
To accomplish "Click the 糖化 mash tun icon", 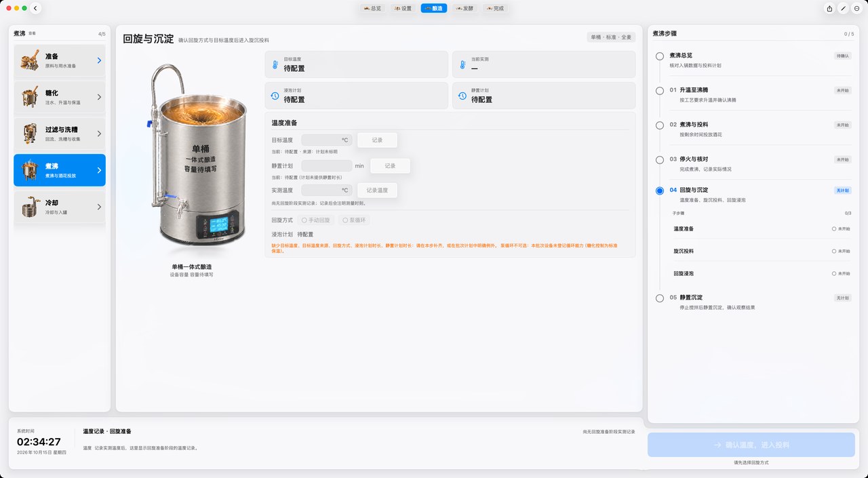I will 29,97.
